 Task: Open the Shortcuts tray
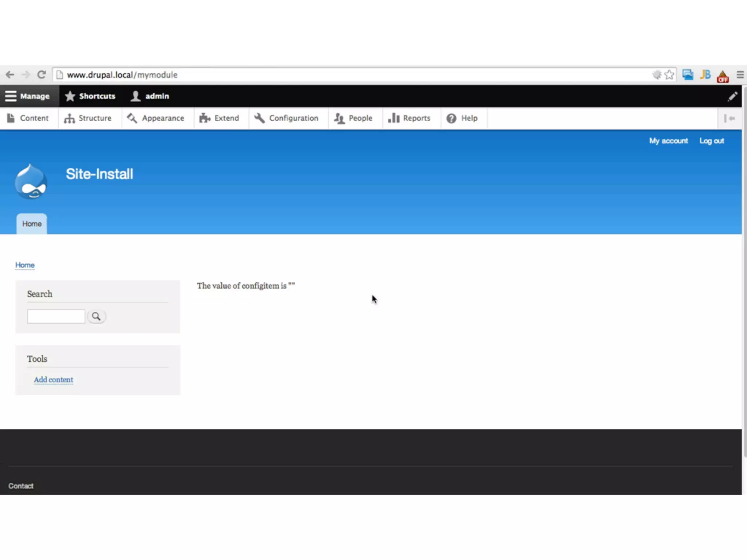[x=90, y=96]
